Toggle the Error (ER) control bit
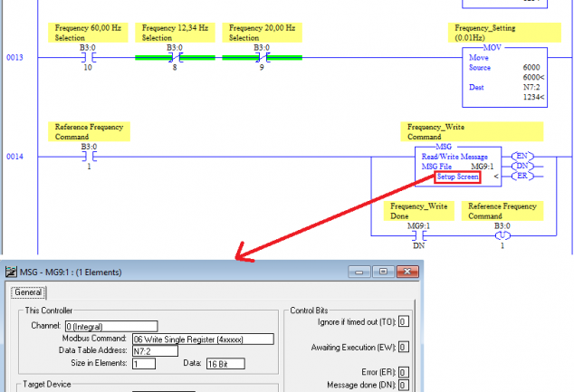This screenshot has width=574, height=392. point(403,372)
